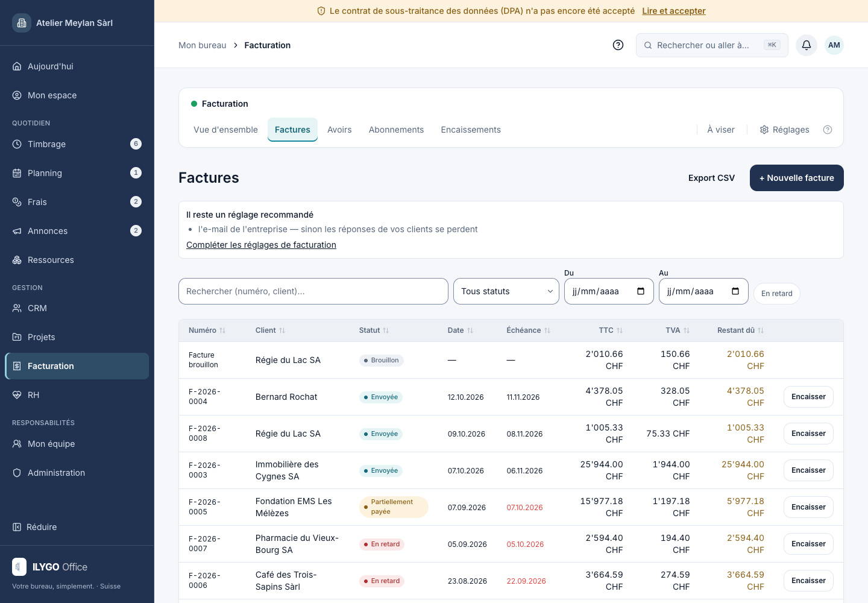Open the RH section
868x603 pixels.
(77, 395)
